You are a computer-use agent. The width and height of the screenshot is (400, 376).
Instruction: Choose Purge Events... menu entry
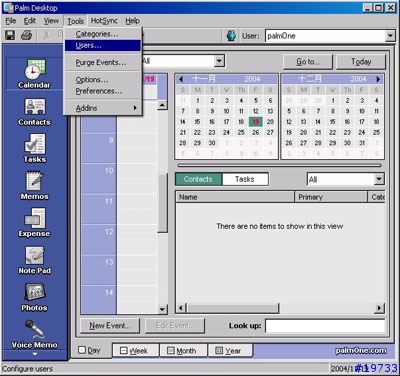tap(103, 63)
